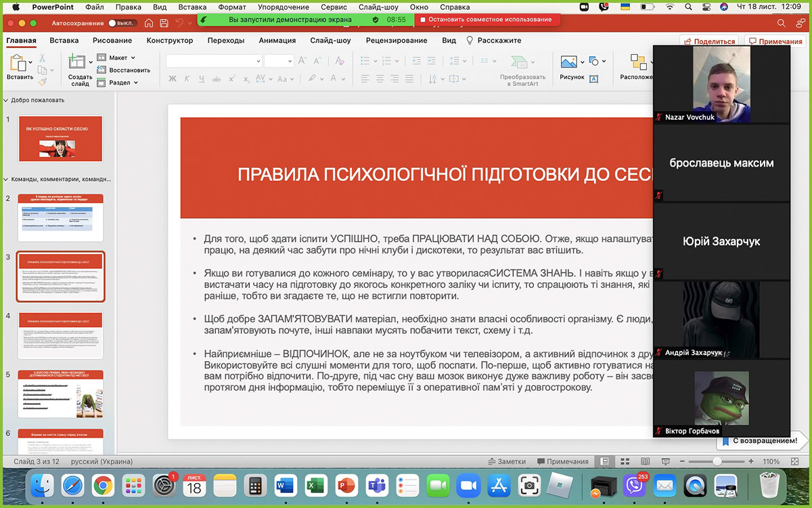
Task: Toggle Normal view button in status bar
Action: point(605,461)
